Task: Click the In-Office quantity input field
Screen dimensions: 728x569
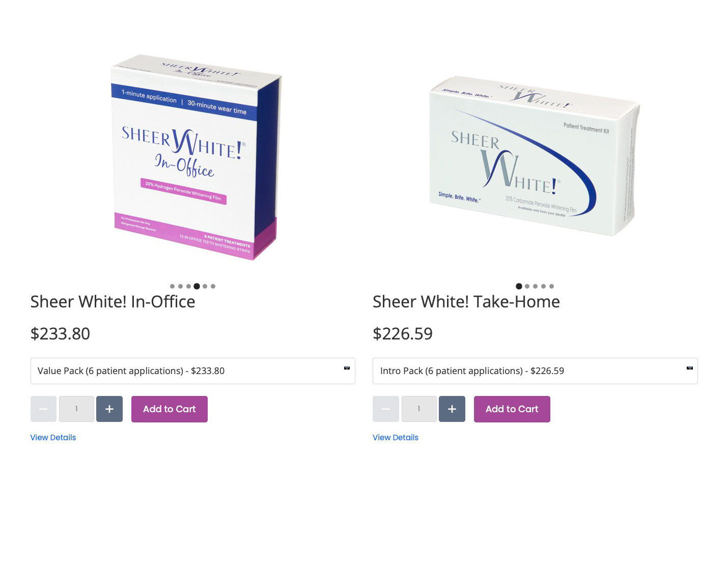Action: [x=76, y=409]
